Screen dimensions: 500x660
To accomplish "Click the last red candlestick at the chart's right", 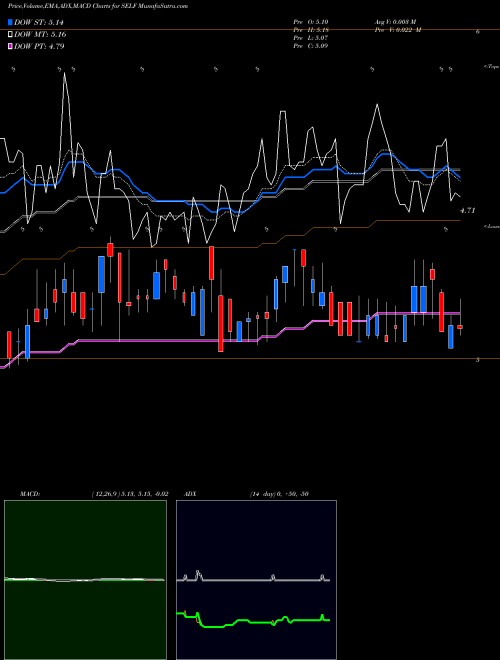I will (460, 327).
